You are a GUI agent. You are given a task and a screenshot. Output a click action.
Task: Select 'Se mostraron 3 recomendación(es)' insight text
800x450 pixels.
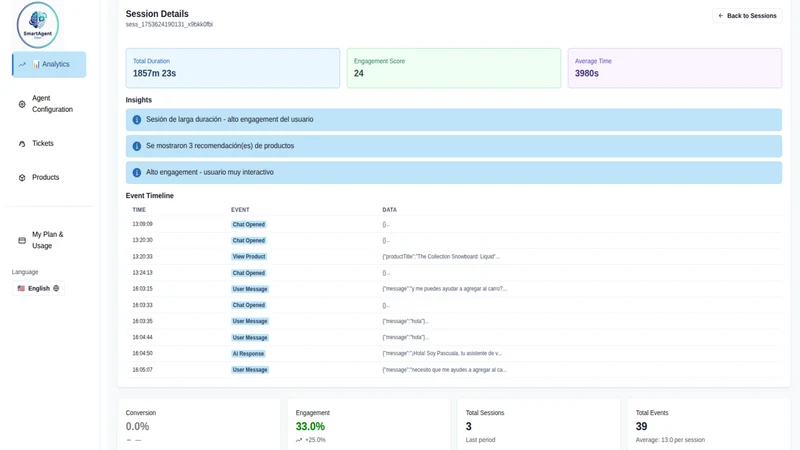click(x=220, y=146)
